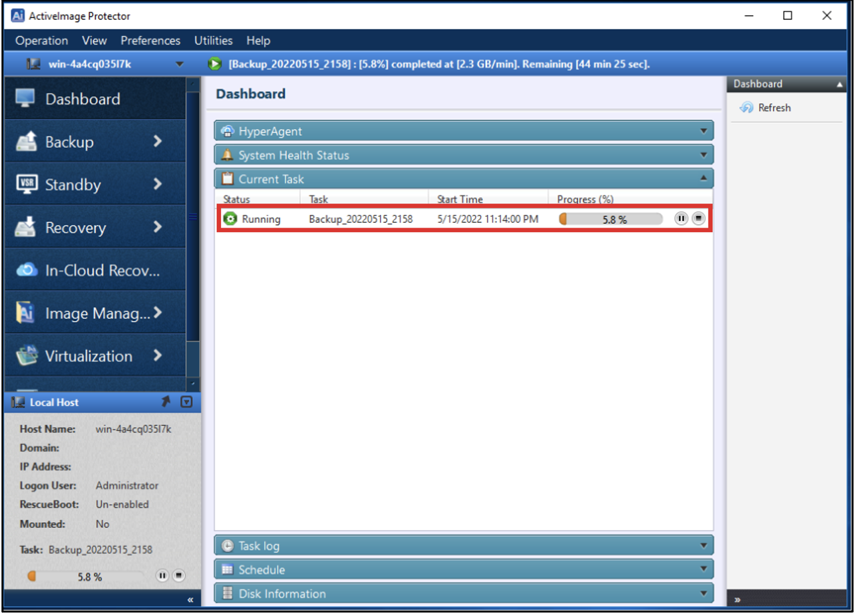The width and height of the screenshot is (857, 616).
Task: Expand the Disk Information section
Action: point(704,593)
